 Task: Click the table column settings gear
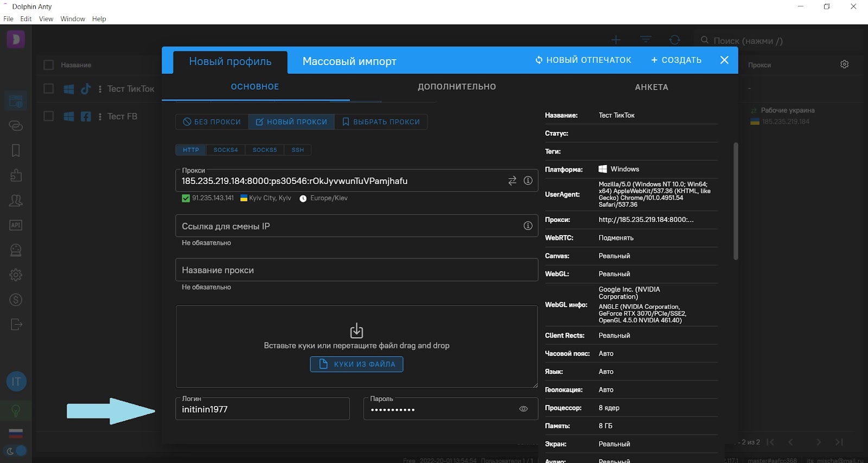click(x=845, y=64)
